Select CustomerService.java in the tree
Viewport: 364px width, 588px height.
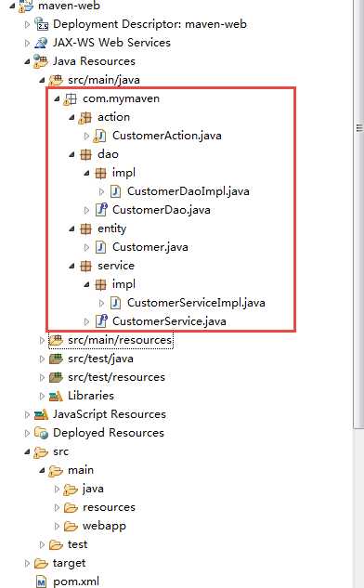[x=169, y=321]
